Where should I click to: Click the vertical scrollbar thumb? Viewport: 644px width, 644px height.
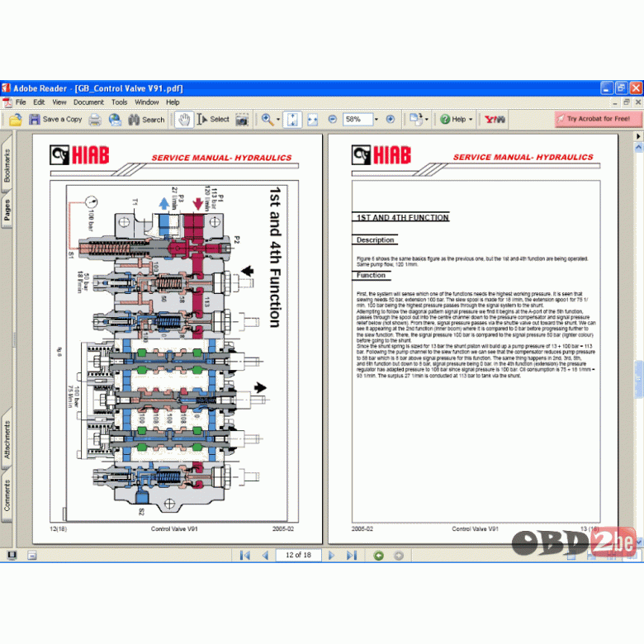(x=638, y=379)
